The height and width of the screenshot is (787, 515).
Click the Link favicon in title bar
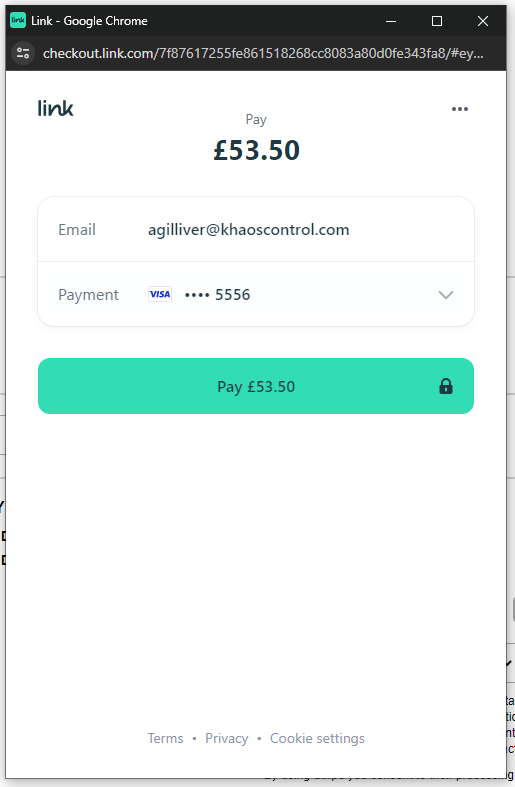pos(18,21)
